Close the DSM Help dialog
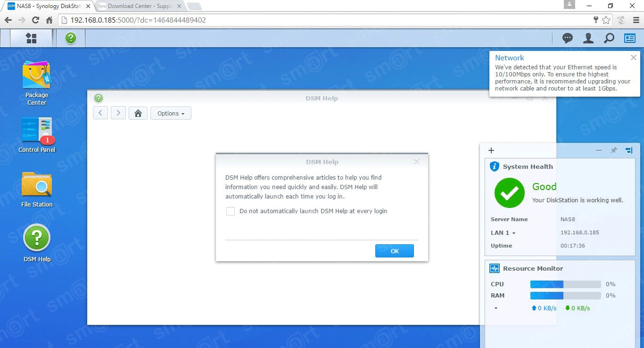This screenshot has height=348, width=644. click(x=416, y=162)
